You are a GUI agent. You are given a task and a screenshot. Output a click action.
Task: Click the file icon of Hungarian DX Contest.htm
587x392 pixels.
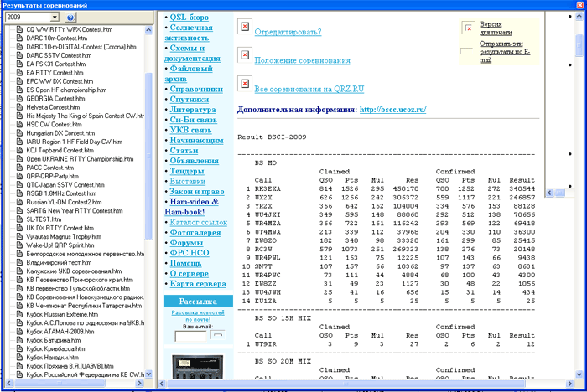[x=19, y=133]
